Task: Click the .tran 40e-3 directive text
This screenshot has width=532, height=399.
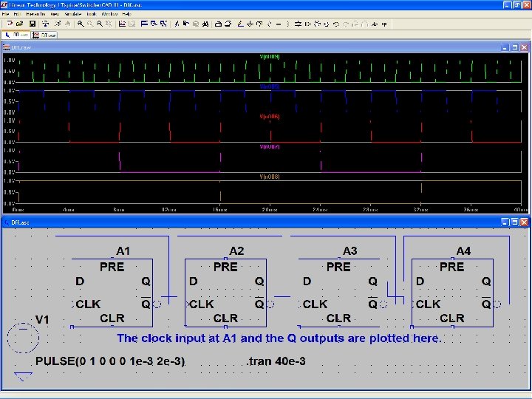Action: (275, 361)
